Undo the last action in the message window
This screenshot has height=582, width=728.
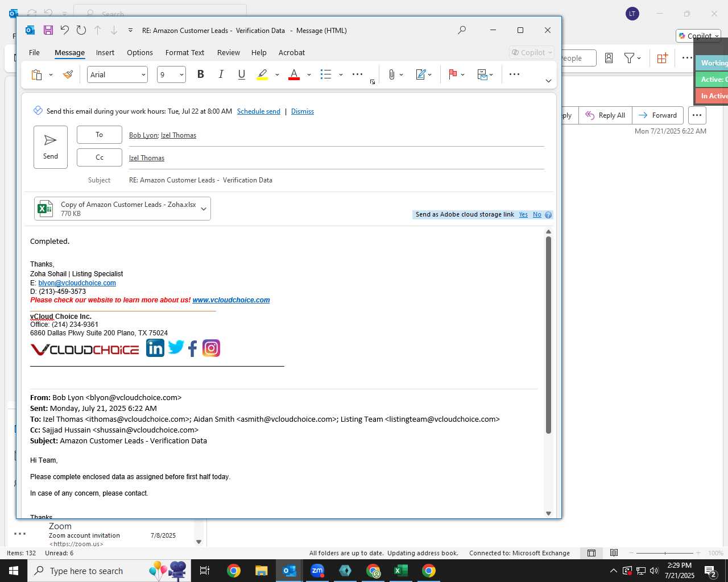(64, 30)
